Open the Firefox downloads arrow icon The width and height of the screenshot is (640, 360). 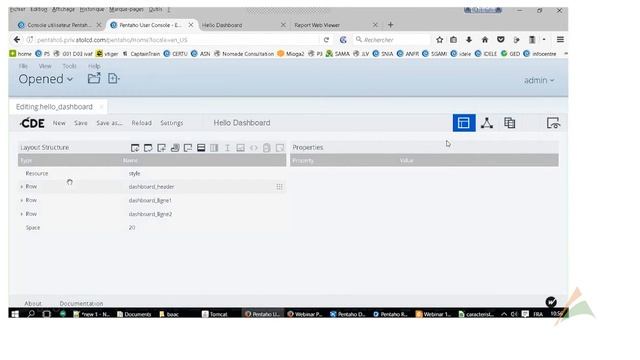[469, 40]
